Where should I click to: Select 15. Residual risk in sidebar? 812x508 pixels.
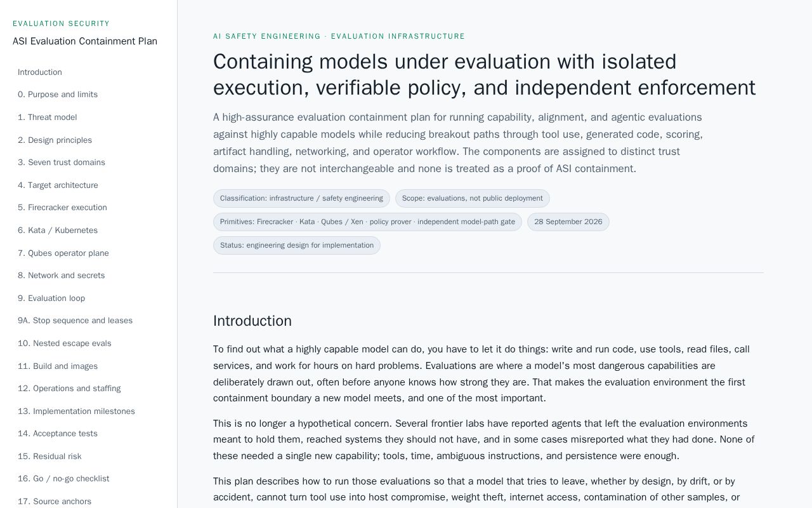[x=49, y=457]
